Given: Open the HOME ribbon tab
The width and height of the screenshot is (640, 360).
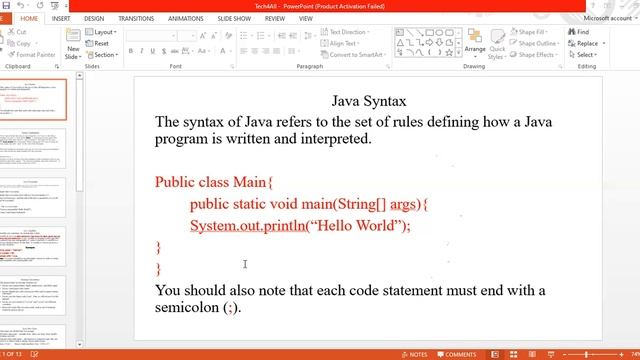Looking at the screenshot, I should click(29, 19).
